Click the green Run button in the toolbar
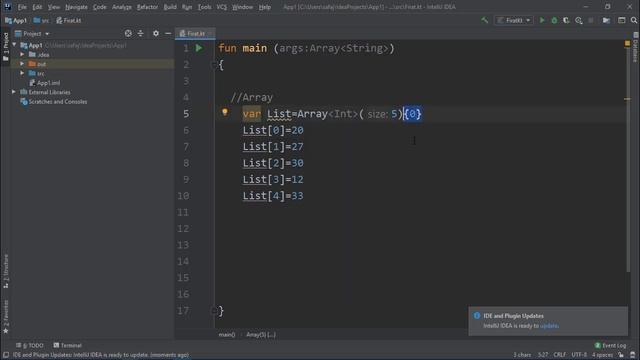 coord(542,20)
